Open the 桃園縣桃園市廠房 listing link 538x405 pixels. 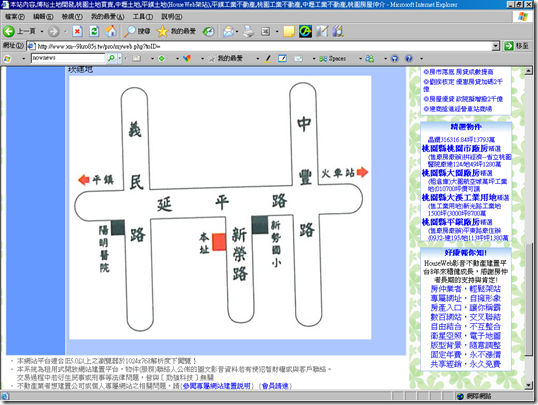coord(455,148)
